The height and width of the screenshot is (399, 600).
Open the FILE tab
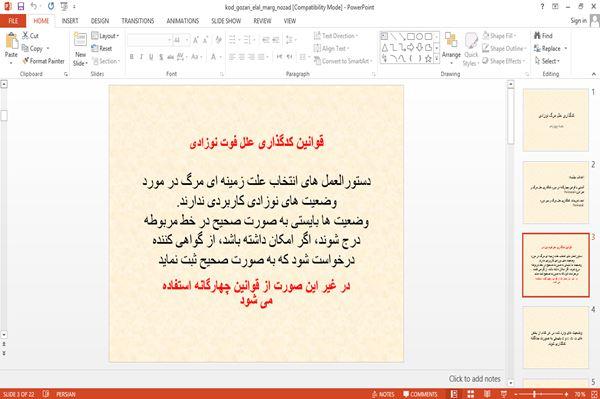13,21
